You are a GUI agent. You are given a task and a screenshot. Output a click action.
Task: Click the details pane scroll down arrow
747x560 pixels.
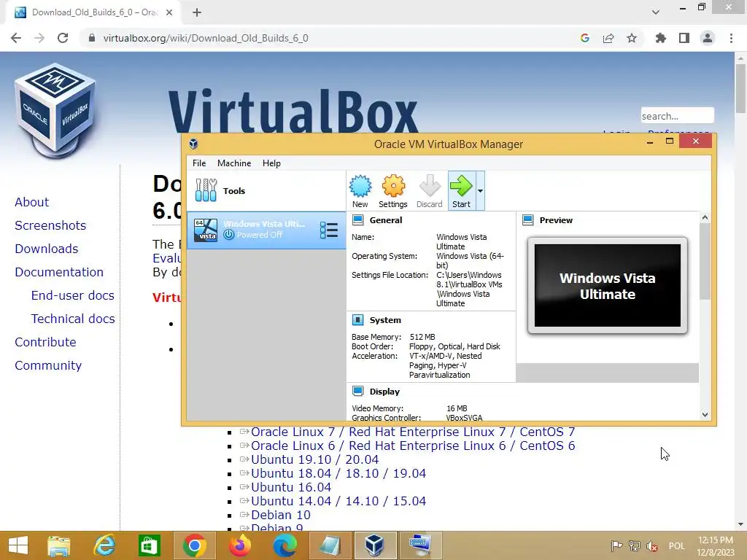tap(705, 415)
